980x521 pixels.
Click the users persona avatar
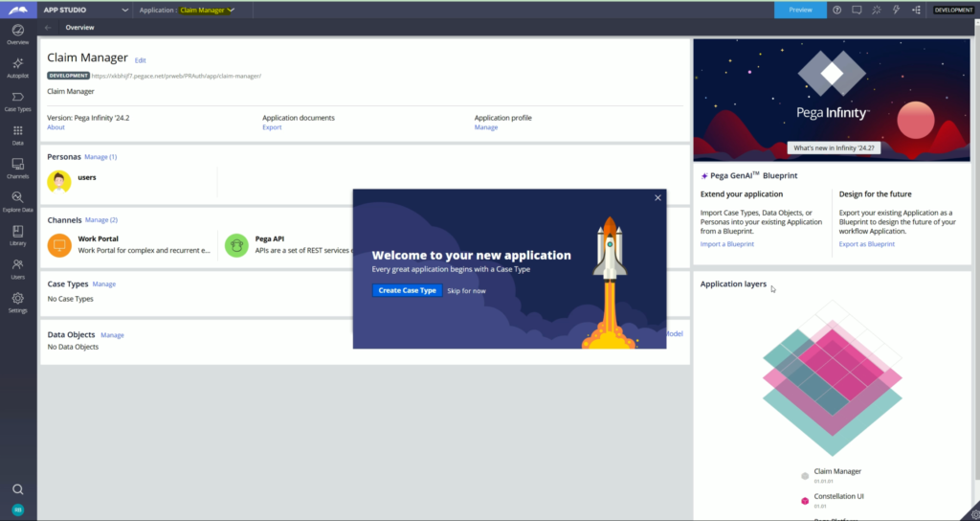pos(58,181)
